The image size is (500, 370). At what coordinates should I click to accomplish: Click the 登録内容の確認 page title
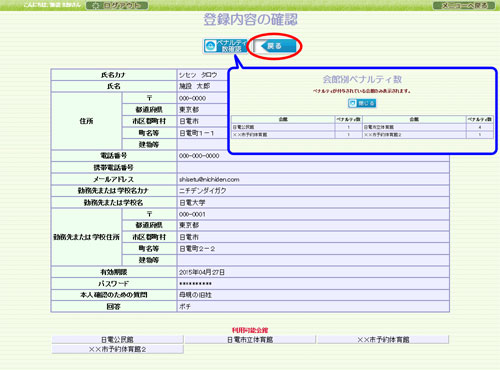click(250, 20)
